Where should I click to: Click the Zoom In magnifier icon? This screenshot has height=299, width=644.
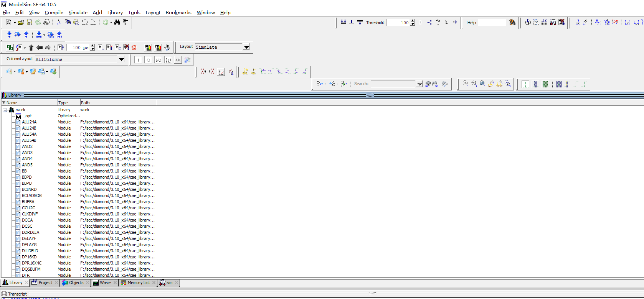coord(466,84)
